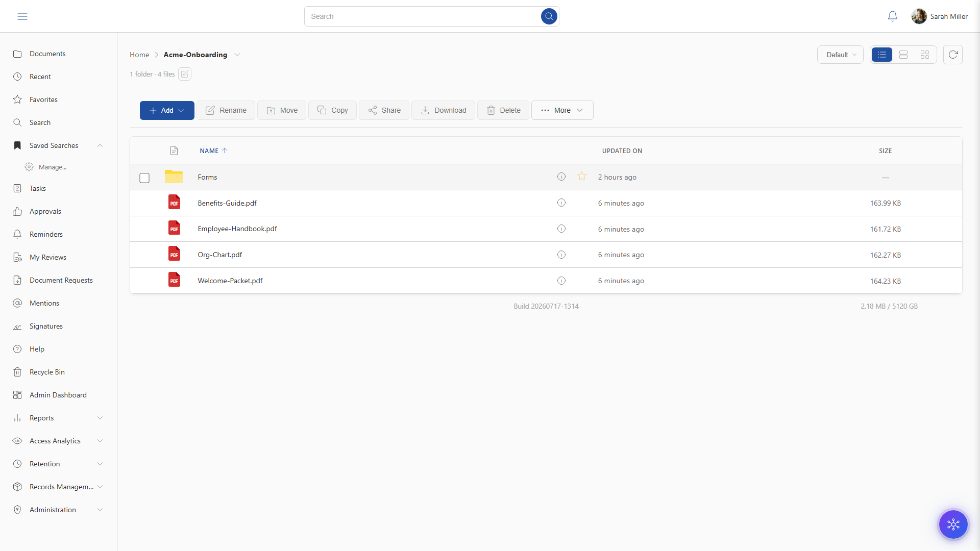Image resolution: width=980 pixels, height=551 pixels.
Task: Expand Acme-Onboarding breadcrumb dropdown arrow
Action: point(237,55)
